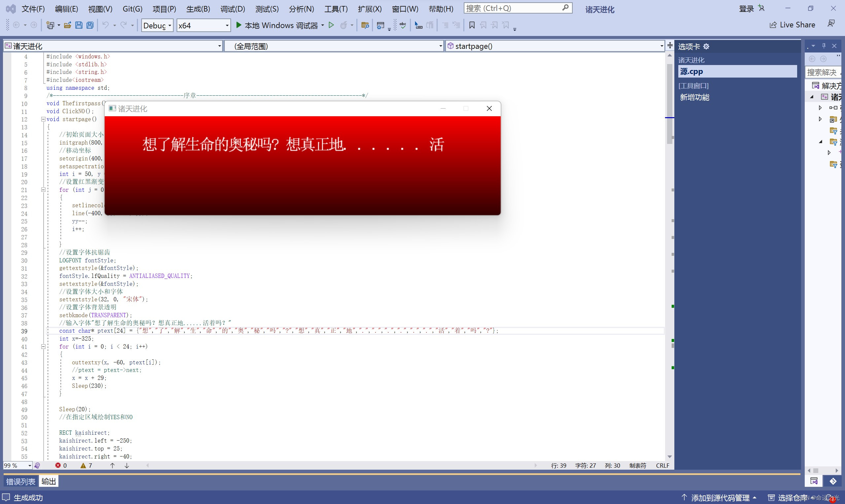Image resolution: width=845 pixels, height=504 pixels.
Task: Start debugging with 本地 Windows 调试器
Action: click(x=277, y=25)
